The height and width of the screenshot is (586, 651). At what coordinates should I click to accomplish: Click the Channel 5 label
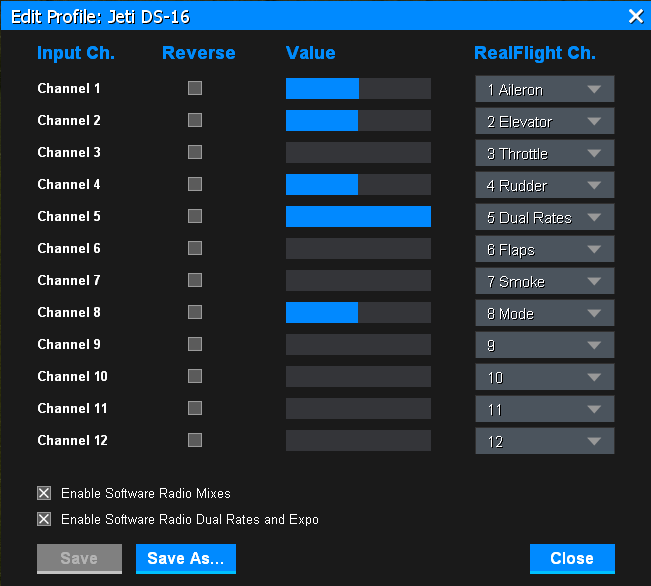point(69,216)
